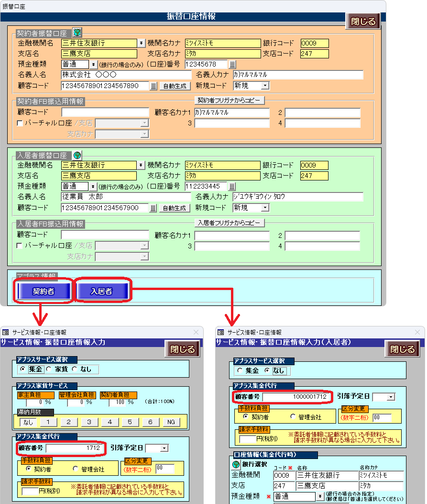Screen dimensions: 427x504
Task: Open keypad icon next to 入居者 口座番号 112233445
Action: click(x=233, y=186)
